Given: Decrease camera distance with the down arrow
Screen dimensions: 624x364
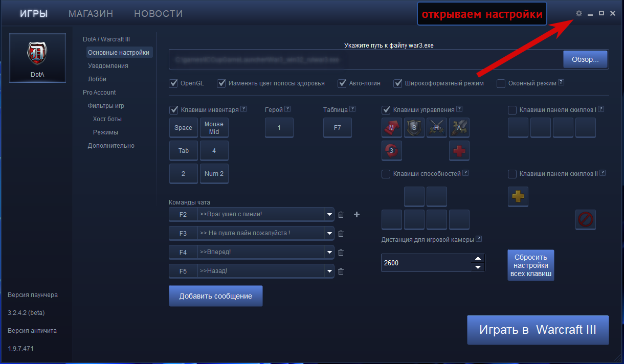Looking at the screenshot, I should 478,267.
